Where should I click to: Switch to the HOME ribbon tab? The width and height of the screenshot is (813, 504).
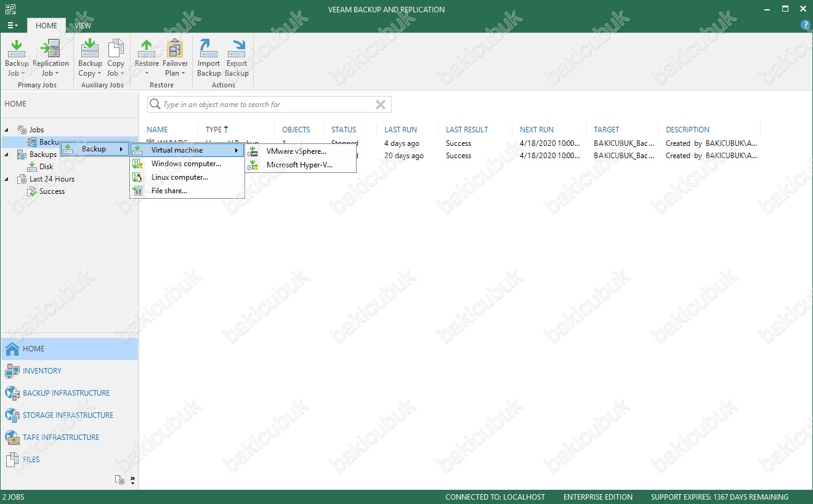point(46,25)
